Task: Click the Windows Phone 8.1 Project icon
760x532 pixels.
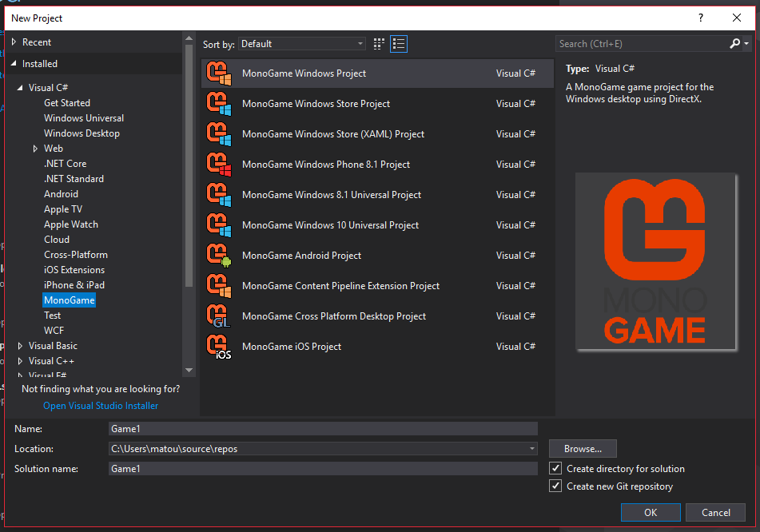Action: (x=218, y=165)
